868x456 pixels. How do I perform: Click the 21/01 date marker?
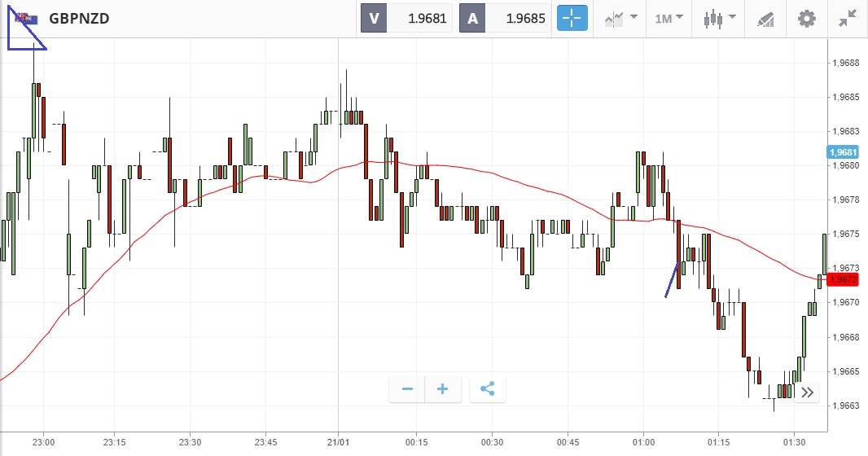click(338, 441)
